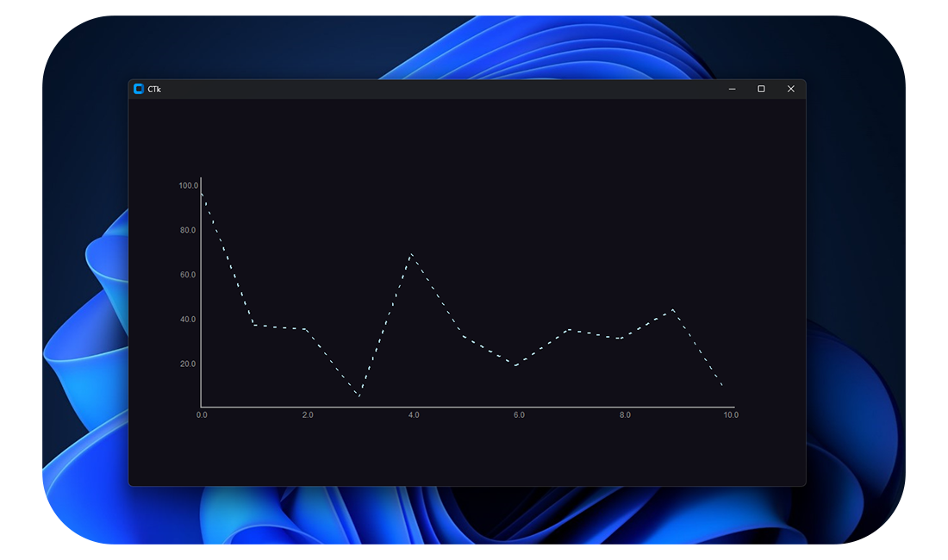Click the 60.0 y-axis label
The height and width of the screenshot is (560, 948).
point(188,275)
